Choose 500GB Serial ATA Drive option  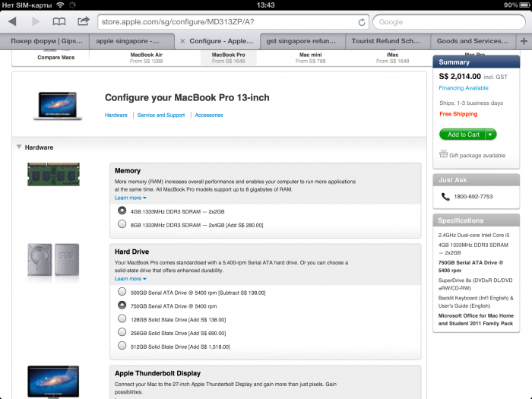point(122,292)
